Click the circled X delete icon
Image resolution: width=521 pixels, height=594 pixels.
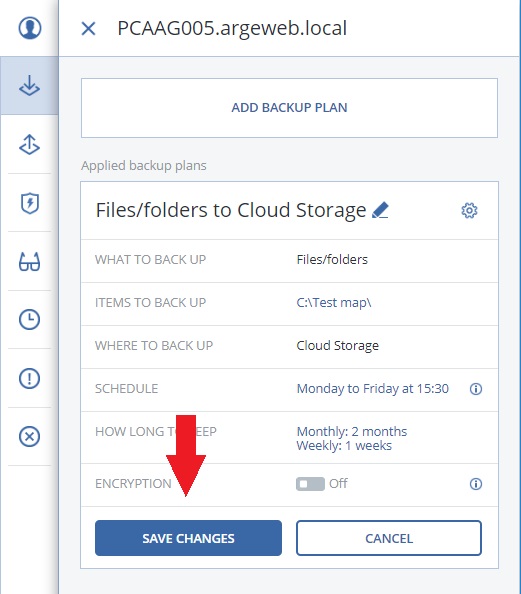tap(29, 436)
